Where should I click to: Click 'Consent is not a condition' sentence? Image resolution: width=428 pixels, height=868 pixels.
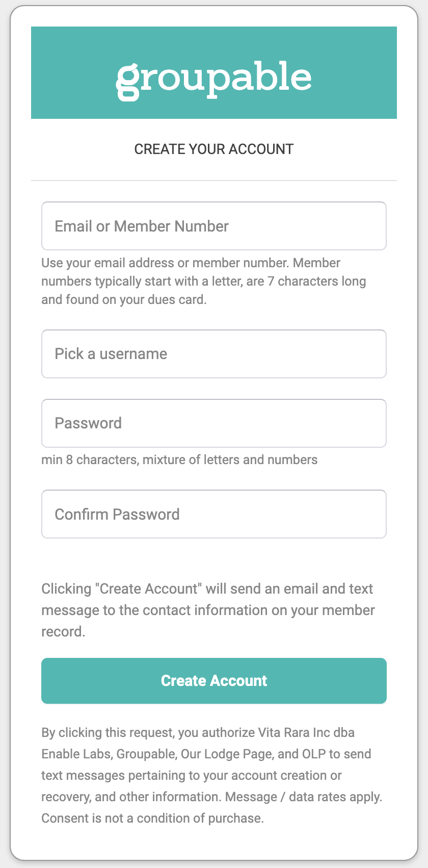coord(152,818)
